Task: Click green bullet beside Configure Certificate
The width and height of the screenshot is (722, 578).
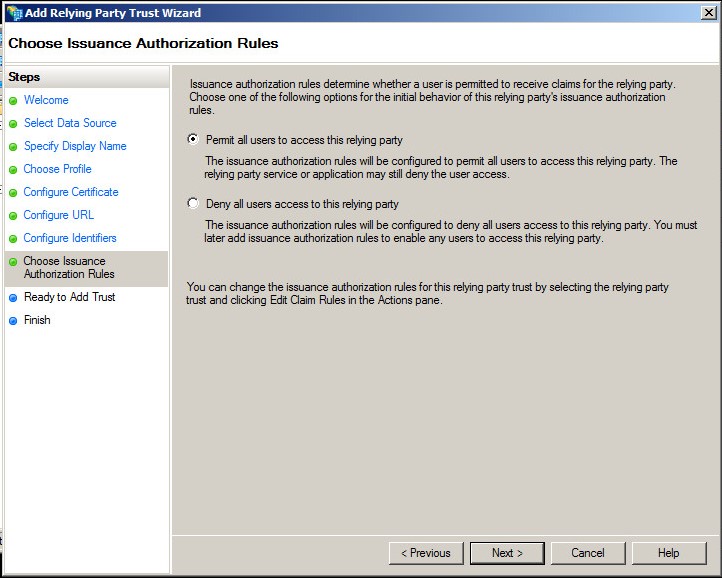Action: [x=13, y=193]
